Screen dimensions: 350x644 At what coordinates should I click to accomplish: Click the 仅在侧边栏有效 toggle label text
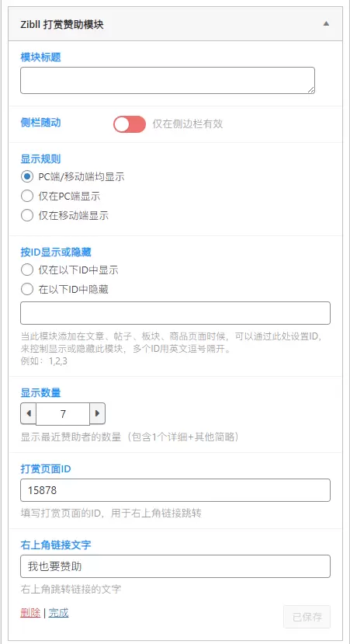point(188,124)
